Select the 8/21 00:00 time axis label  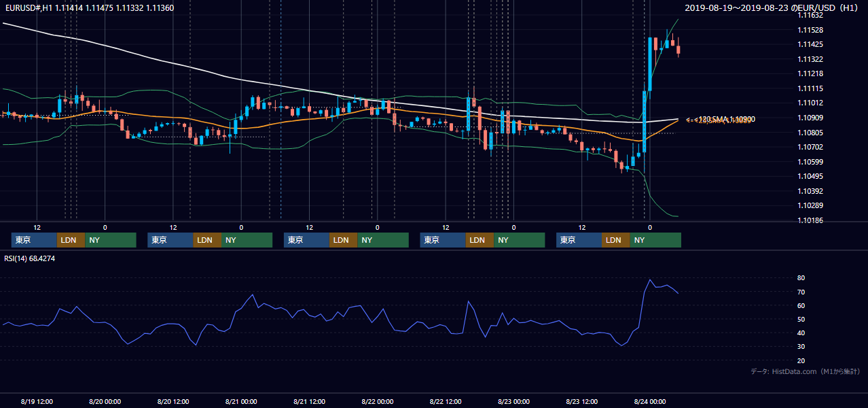click(241, 402)
